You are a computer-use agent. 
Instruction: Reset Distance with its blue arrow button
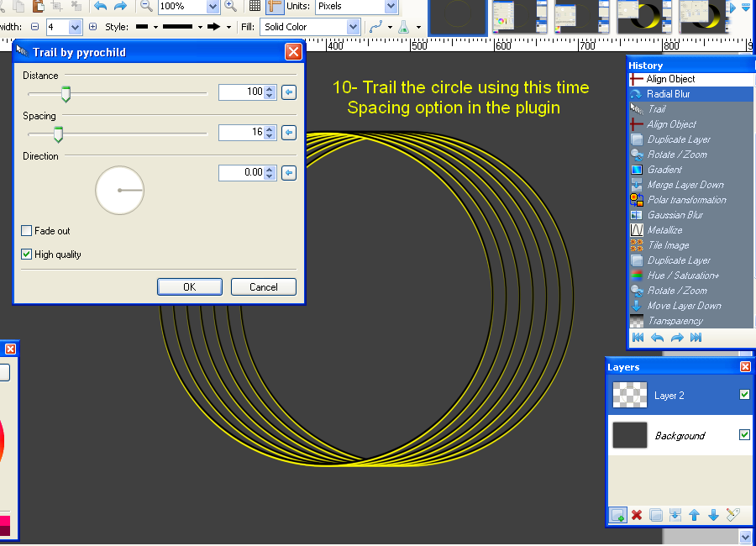[x=289, y=92]
